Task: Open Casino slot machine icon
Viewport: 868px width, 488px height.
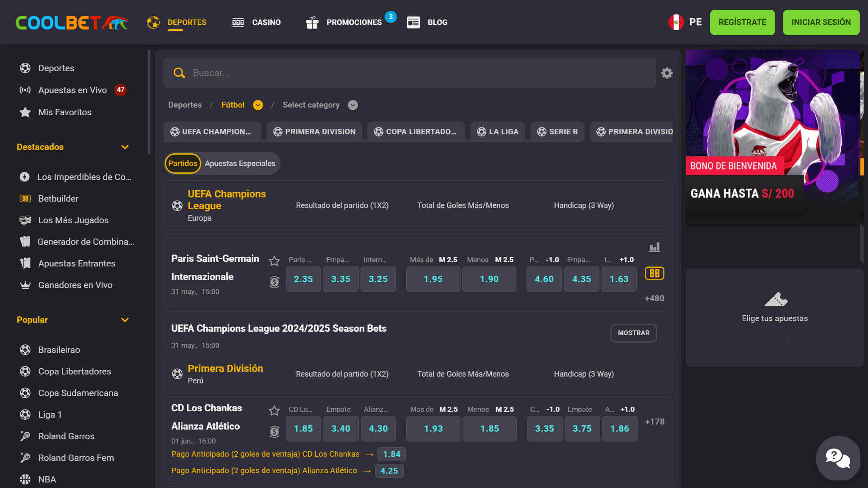Action: pyautogui.click(x=238, y=22)
